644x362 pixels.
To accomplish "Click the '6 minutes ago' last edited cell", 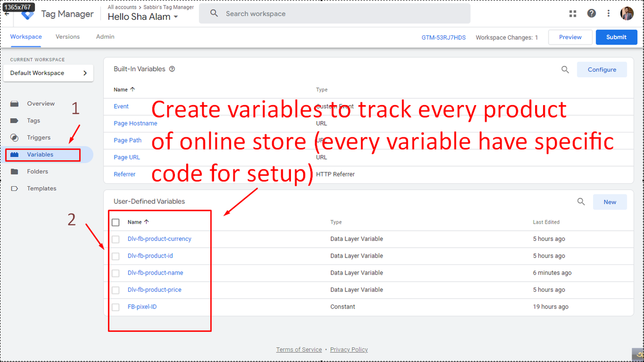I will pos(552,273).
